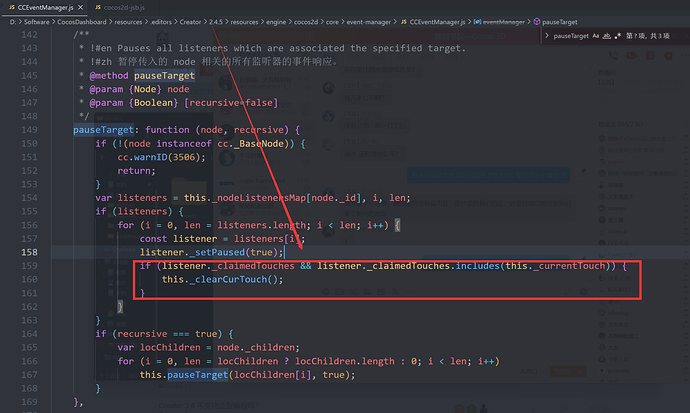Click pauseTarget function name on line 149
This screenshot has height=413, width=690.
pos(103,130)
